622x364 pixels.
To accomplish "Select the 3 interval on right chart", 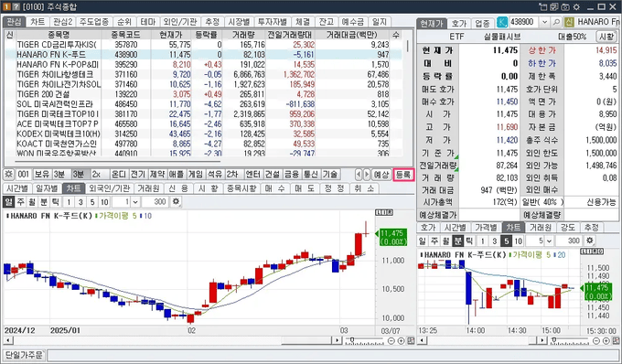I will (494, 241).
